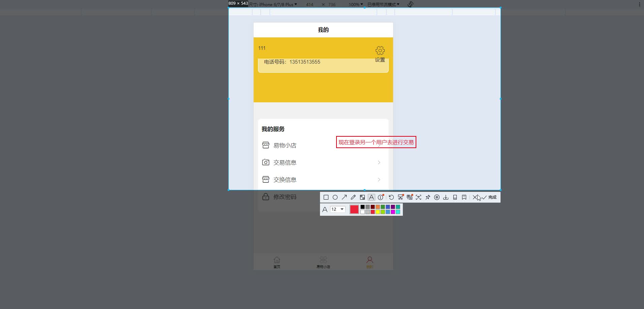Open the devtools more options menu

pyautogui.click(x=640, y=4)
